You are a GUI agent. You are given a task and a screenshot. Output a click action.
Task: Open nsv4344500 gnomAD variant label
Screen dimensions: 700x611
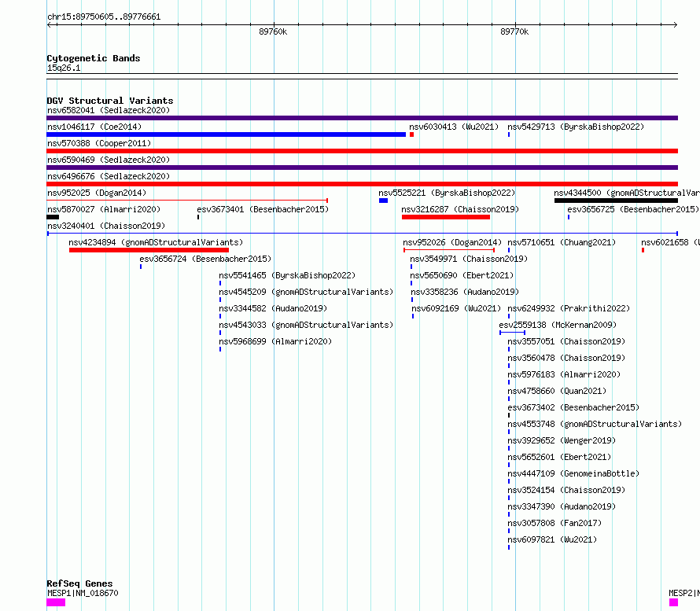tap(627, 193)
